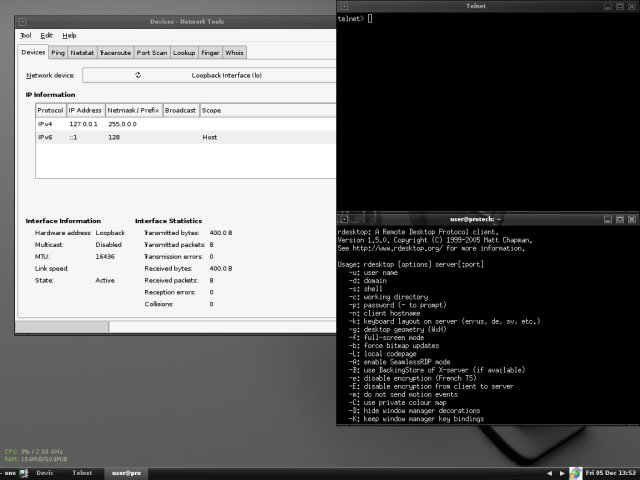This screenshot has height=480, width=640.
Task: Maximize the Telnet window
Action: 621,5
